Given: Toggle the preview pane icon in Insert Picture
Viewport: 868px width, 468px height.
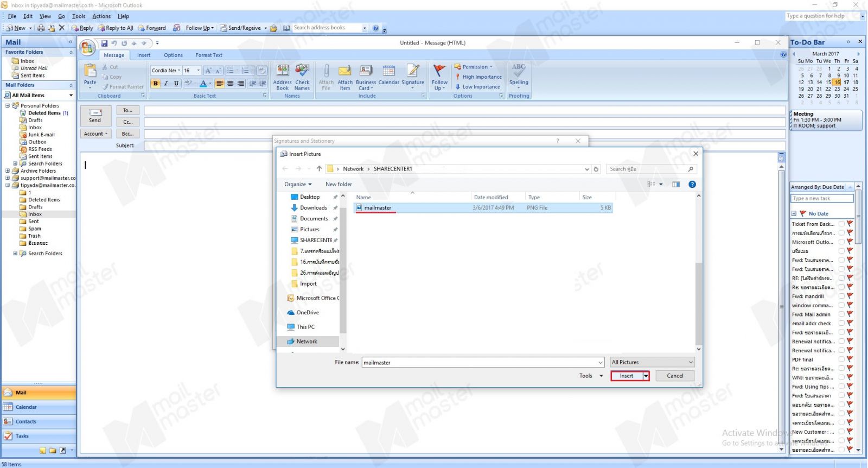Looking at the screenshot, I should click(676, 184).
